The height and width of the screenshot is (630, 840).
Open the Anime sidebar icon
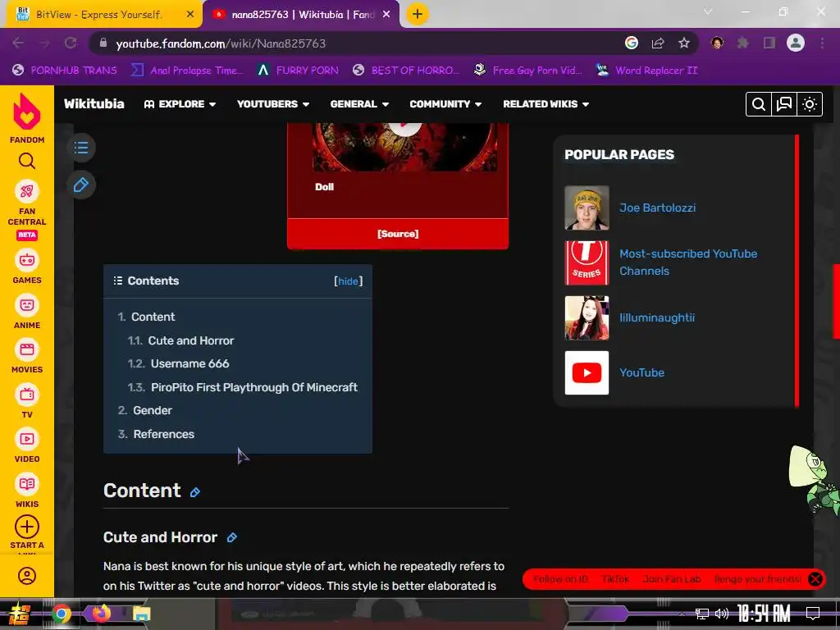pos(27,305)
